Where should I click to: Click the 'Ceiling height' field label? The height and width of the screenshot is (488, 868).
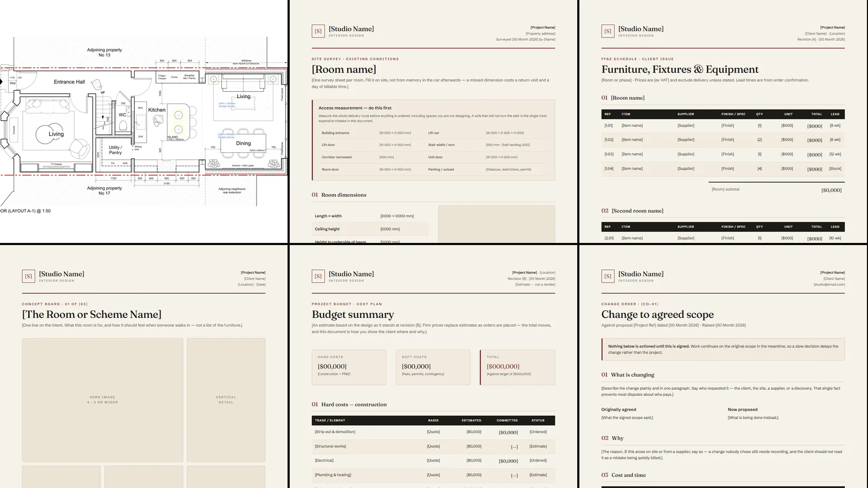(327, 229)
